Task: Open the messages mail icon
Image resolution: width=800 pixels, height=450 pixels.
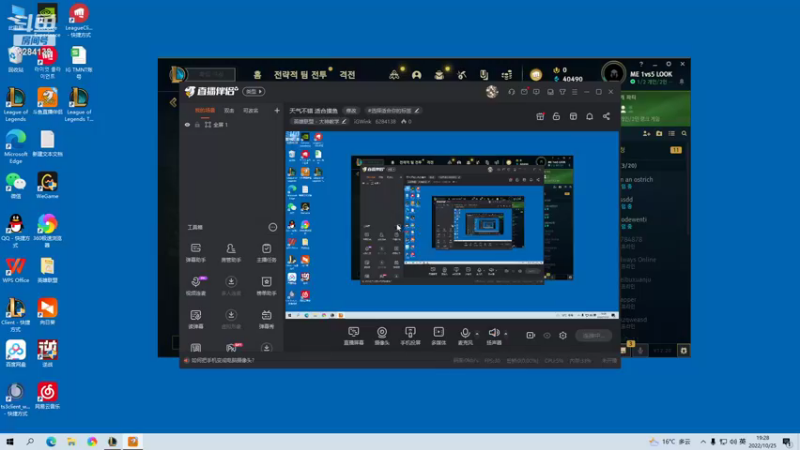Action: tap(524, 92)
